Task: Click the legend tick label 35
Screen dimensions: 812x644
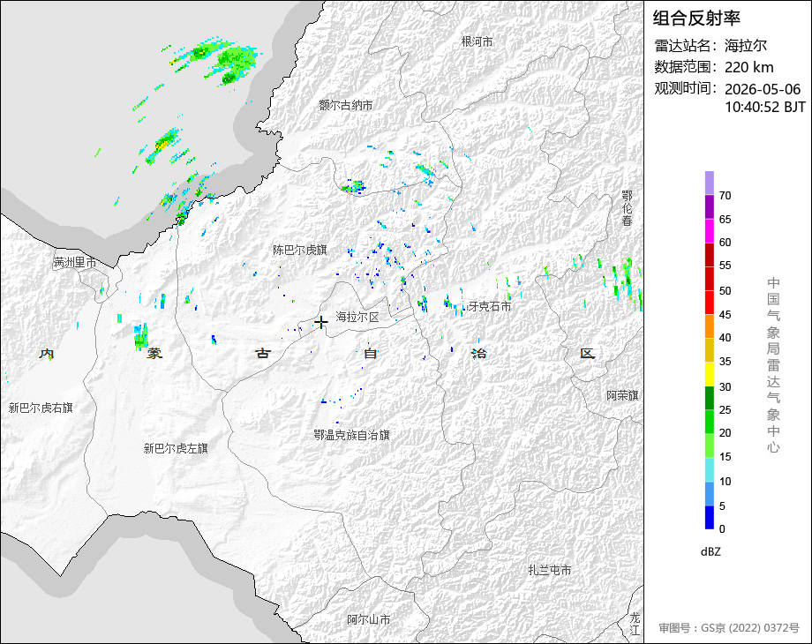Action: point(725,362)
